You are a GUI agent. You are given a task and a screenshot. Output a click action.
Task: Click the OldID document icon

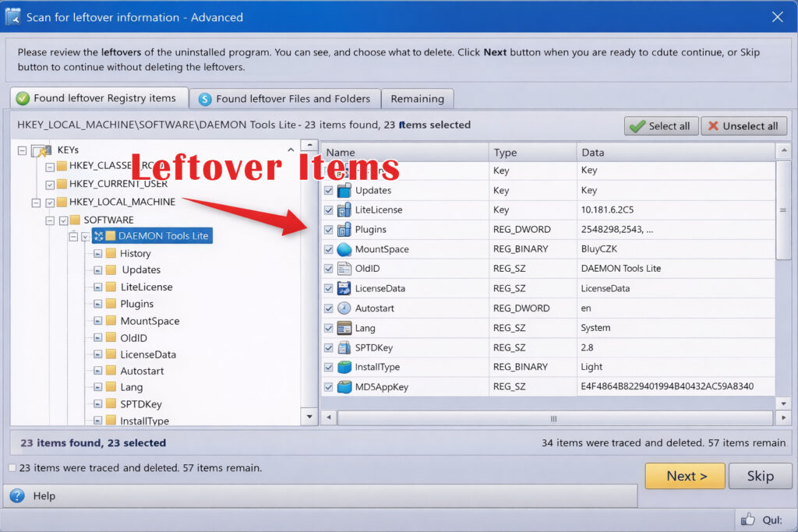pos(344,269)
